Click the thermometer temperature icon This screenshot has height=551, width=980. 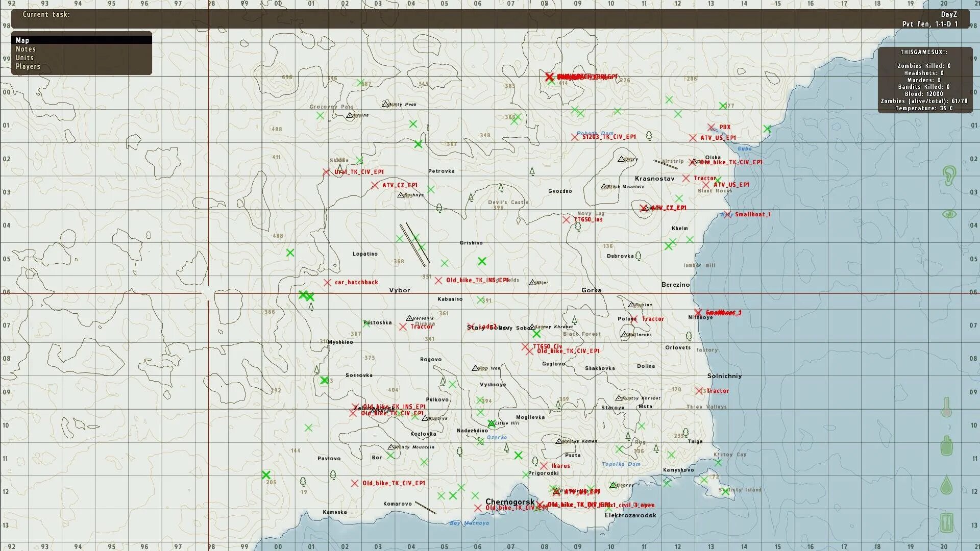946,407
